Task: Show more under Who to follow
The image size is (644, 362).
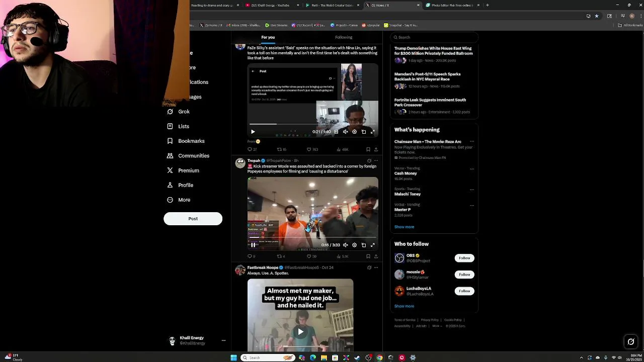Action: (x=404, y=306)
